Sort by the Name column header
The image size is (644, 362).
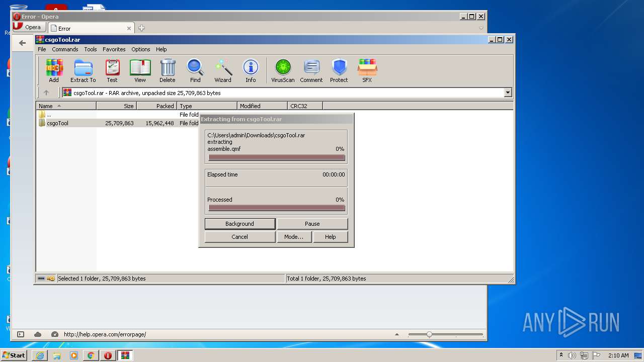66,106
